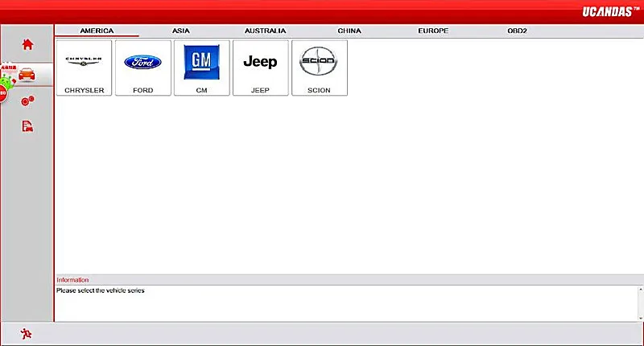
Task: Open the vehicle report document icon
Action: point(27,126)
